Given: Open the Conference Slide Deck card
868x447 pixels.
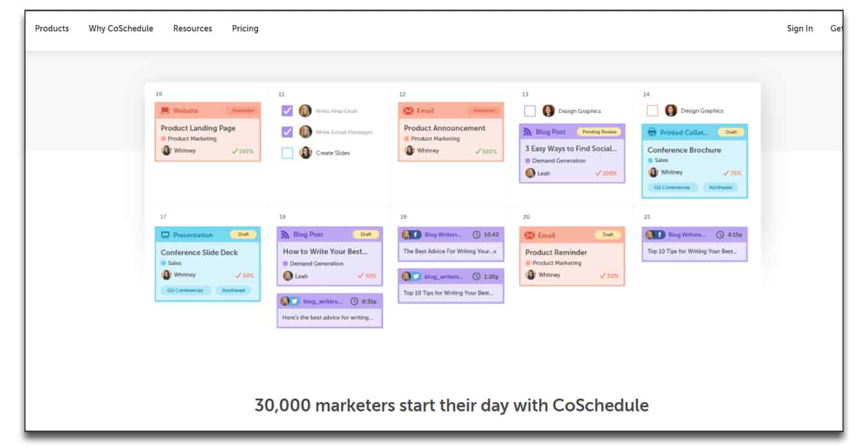Looking at the screenshot, I should tap(208, 264).
